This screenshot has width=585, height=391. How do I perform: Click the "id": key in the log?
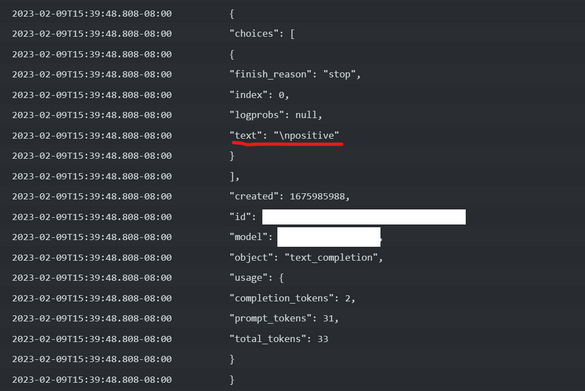click(243, 217)
